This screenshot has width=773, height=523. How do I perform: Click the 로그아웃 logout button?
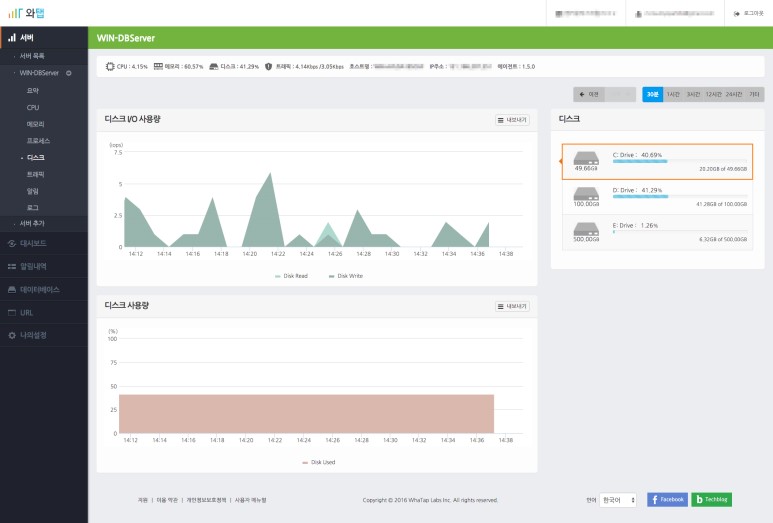coord(749,13)
